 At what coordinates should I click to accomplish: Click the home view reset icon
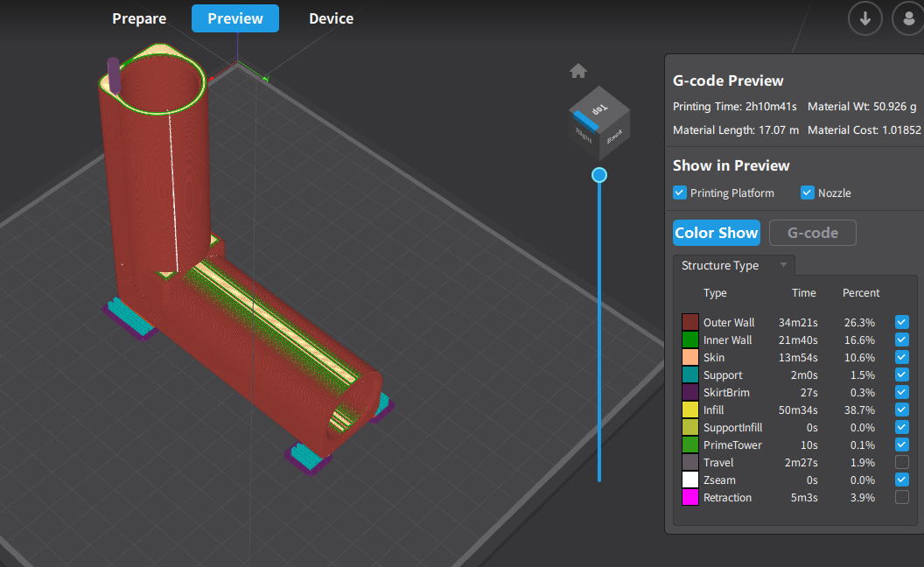click(x=577, y=71)
